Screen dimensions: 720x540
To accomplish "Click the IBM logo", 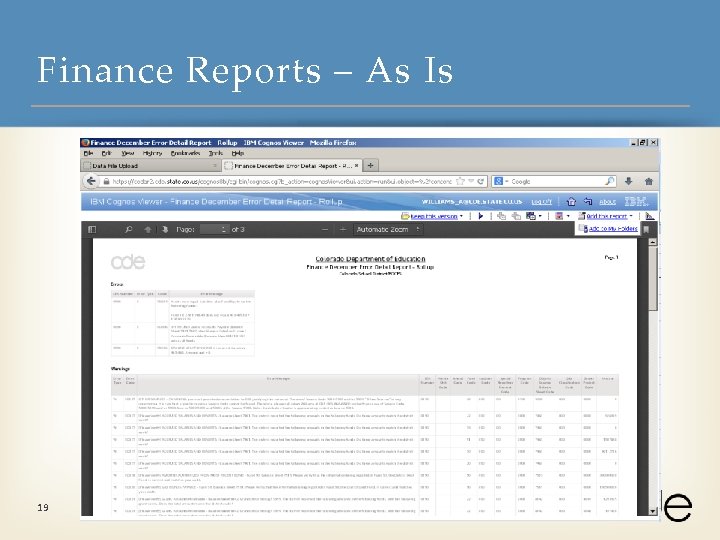I will pos(636,201).
